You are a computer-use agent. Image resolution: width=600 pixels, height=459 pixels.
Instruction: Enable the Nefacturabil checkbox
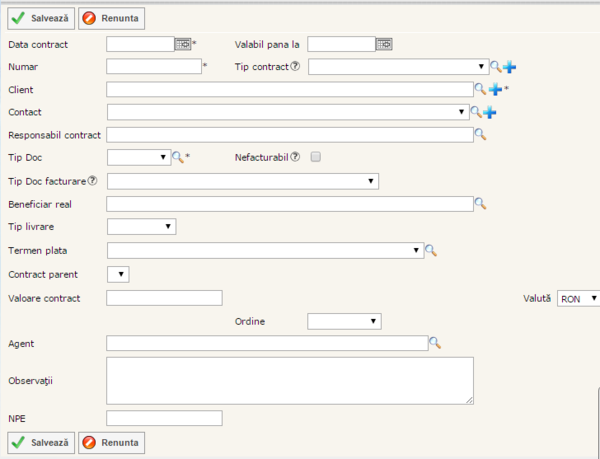[316, 157]
